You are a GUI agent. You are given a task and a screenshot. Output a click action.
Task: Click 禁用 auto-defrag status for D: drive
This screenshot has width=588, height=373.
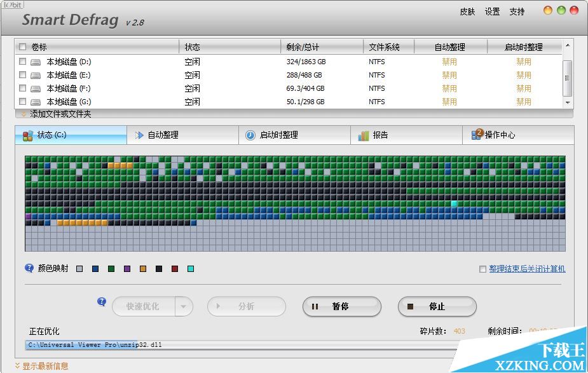(x=449, y=62)
